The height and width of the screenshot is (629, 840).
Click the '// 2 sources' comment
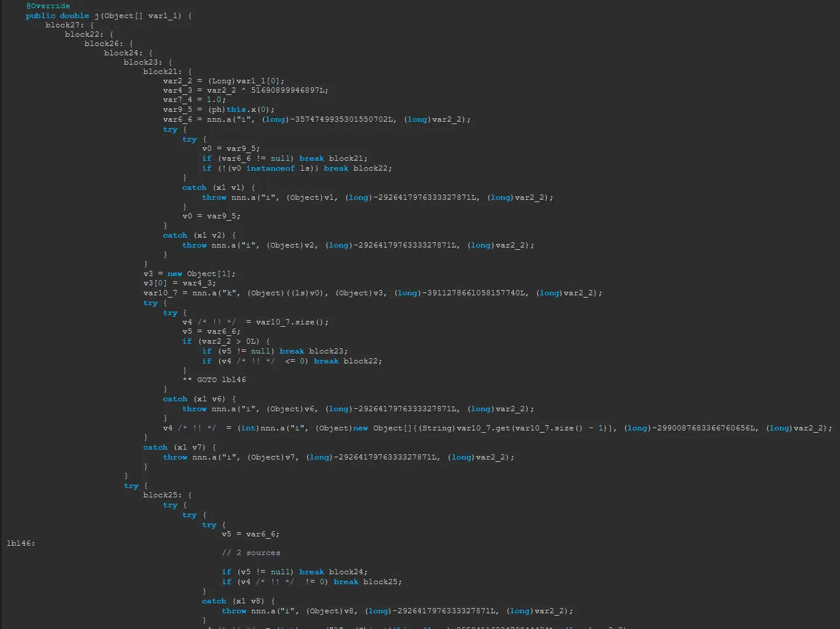click(251, 553)
